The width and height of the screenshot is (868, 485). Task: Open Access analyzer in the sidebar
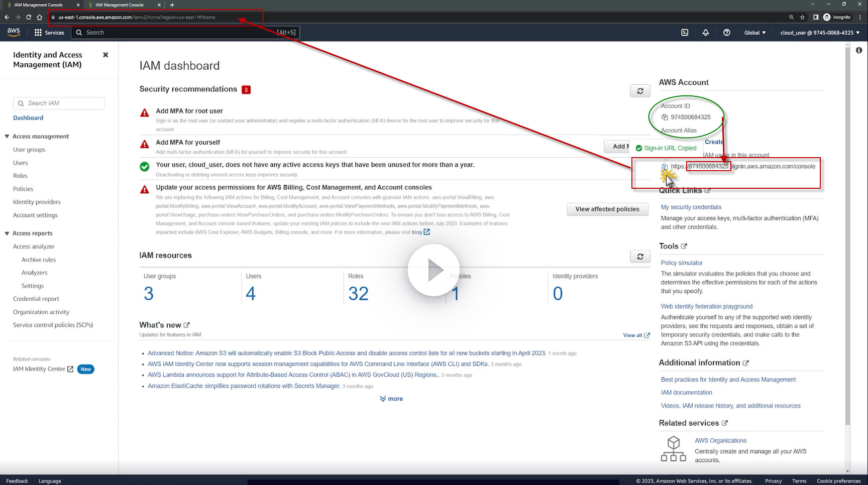coord(34,247)
